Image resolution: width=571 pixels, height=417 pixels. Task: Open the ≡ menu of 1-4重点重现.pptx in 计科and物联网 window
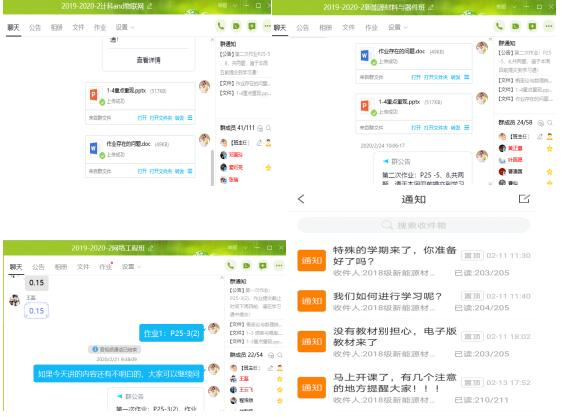[190, 118]
